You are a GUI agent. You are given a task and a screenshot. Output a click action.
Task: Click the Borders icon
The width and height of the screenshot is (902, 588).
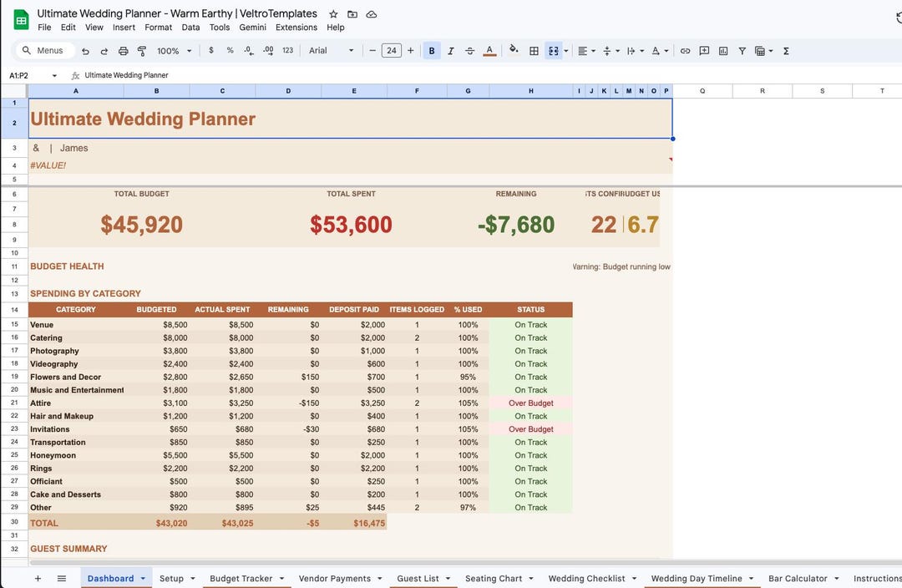click(534, 51)
